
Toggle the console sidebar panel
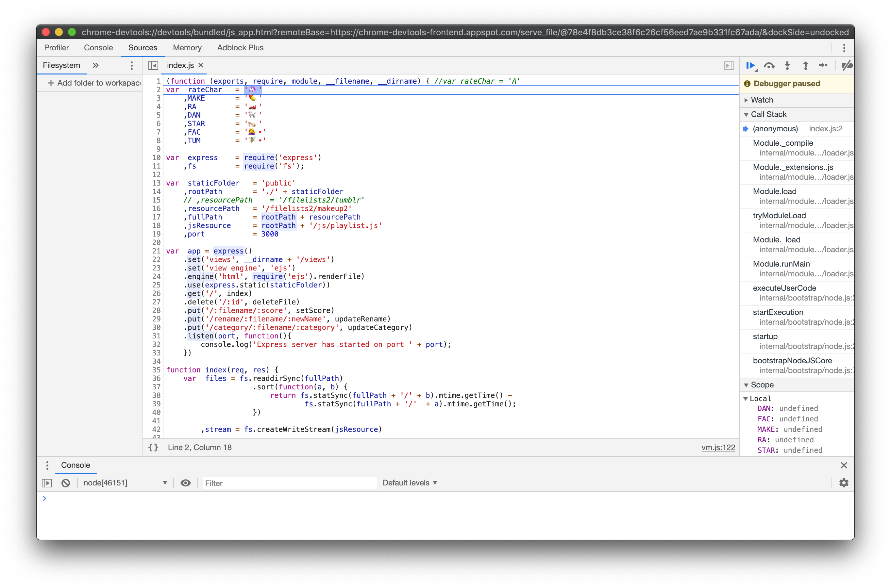47,483
